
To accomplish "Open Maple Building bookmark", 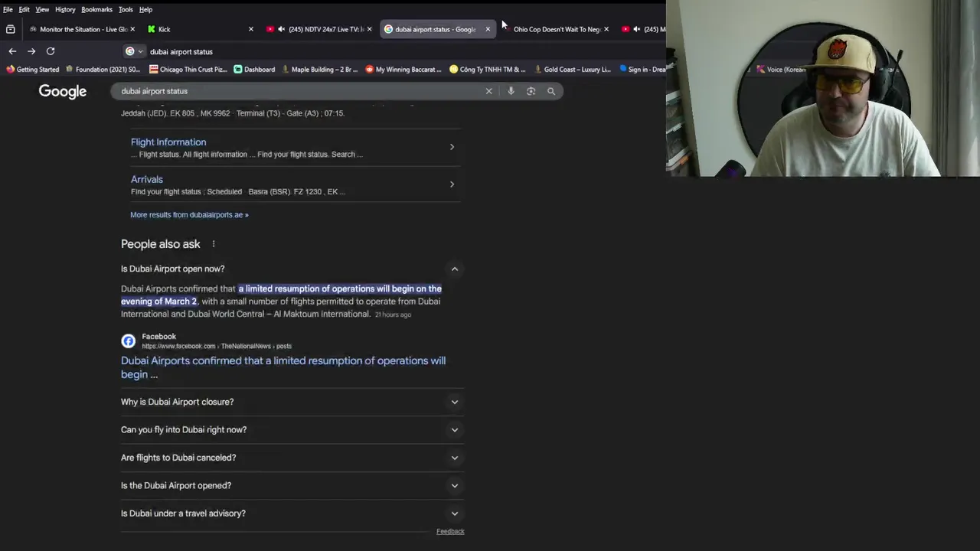I will (319, 70).
